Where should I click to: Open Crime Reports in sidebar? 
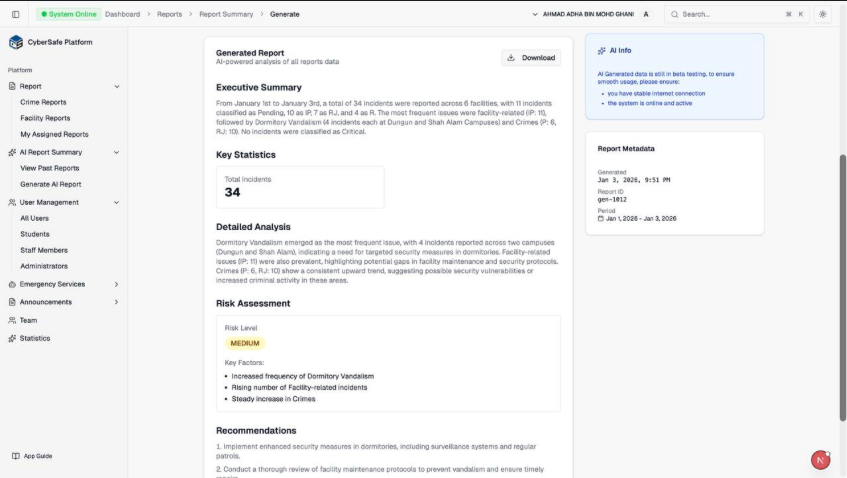43,102
